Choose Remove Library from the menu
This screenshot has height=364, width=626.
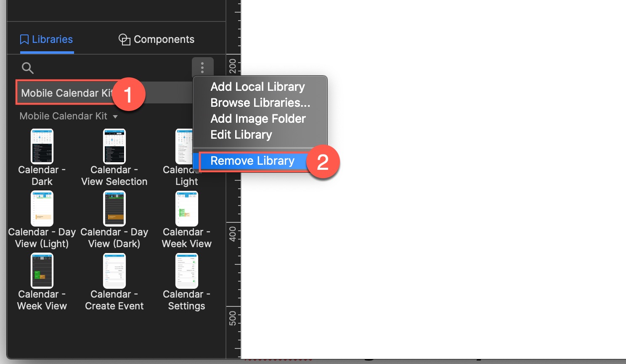click(252, 161)
